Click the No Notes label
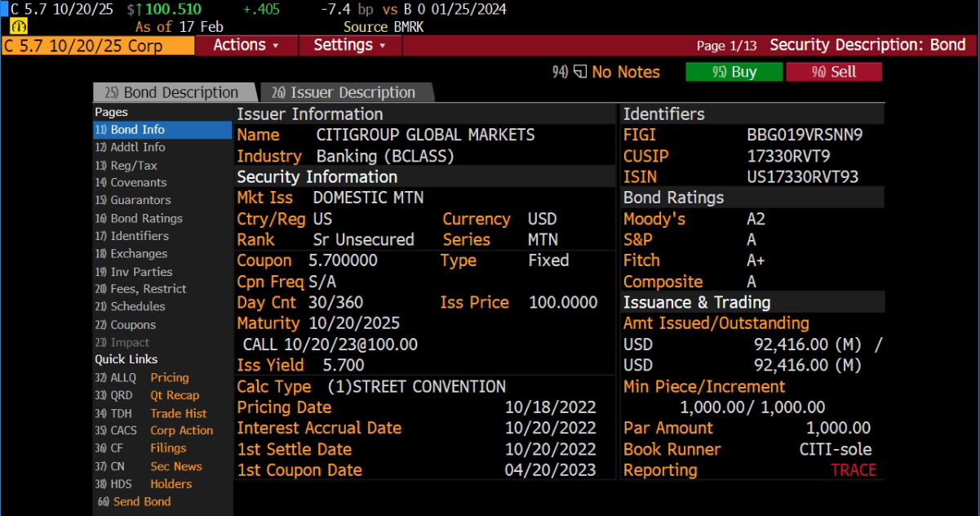Image resolution: width=980 pixels, height=516 pixels. click(x=626, y=73)
